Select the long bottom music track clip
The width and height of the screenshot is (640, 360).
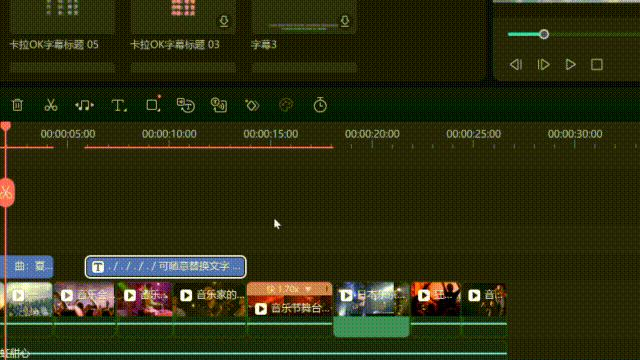coord(253,351)
